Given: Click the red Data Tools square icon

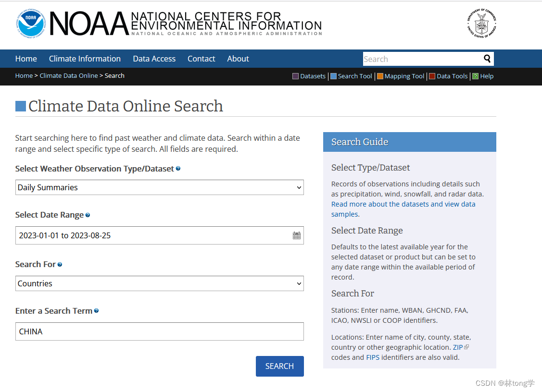Looking at the screenshot, I should click(x=432, y=76).
